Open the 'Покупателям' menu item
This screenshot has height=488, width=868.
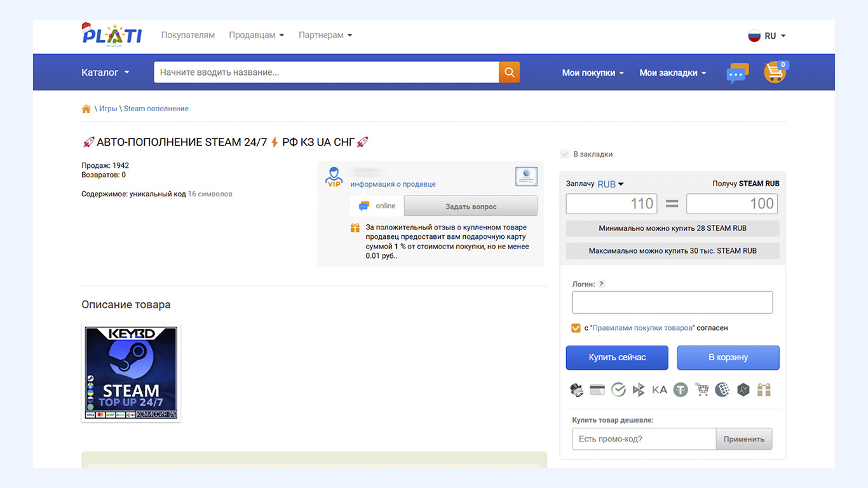(x=188, y=35)
